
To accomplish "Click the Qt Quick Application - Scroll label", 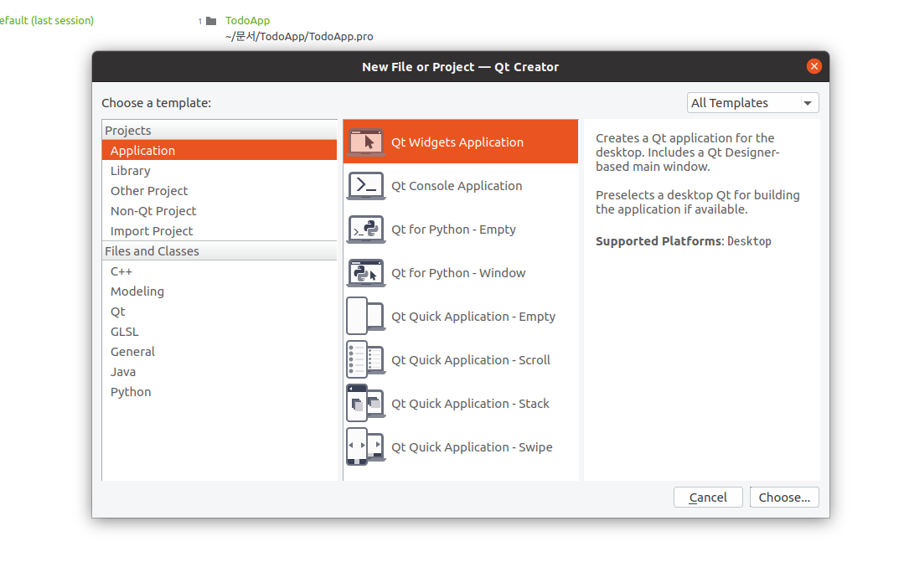I will pos(471,360).
